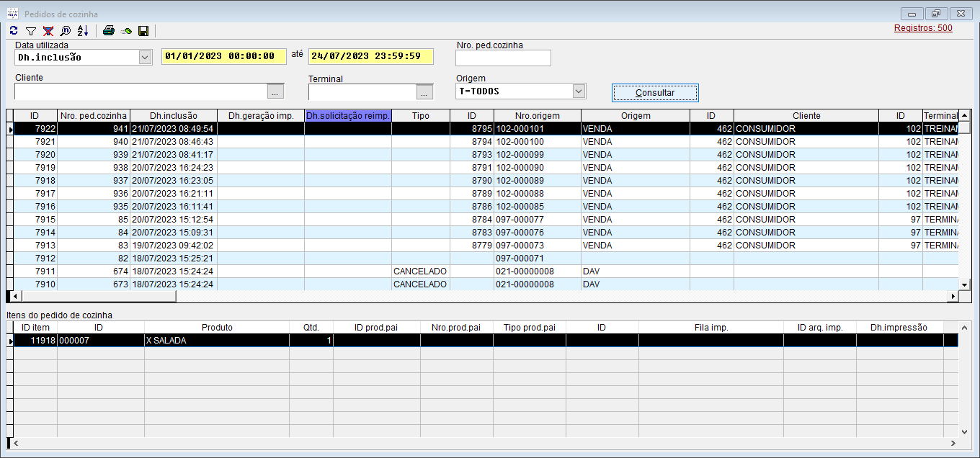The image size is (980, 458).
Task: Open the Origem combo box
Action: point(578,91)
